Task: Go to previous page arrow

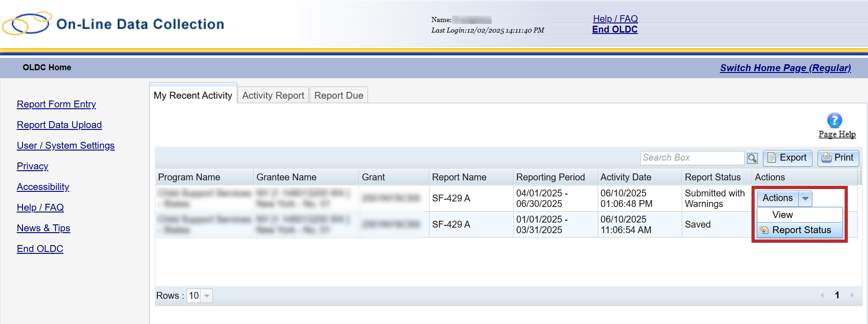Action: point(822,296)
